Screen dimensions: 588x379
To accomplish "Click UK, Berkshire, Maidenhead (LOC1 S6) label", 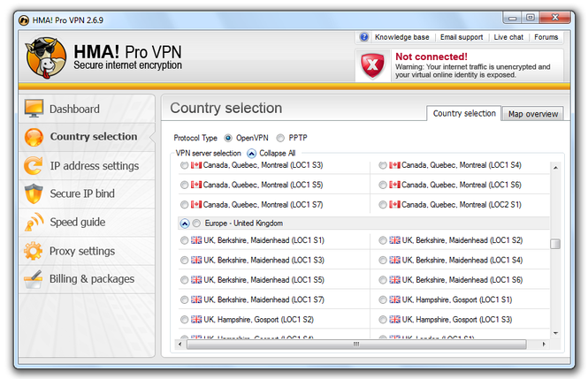I will coord(462,280).
